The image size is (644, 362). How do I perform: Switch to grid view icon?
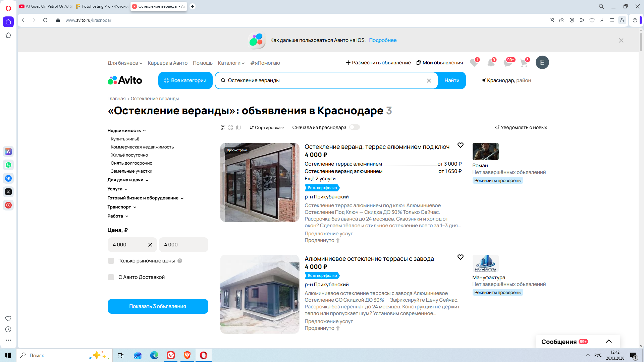pyautogui.click(x=230, y=127)
